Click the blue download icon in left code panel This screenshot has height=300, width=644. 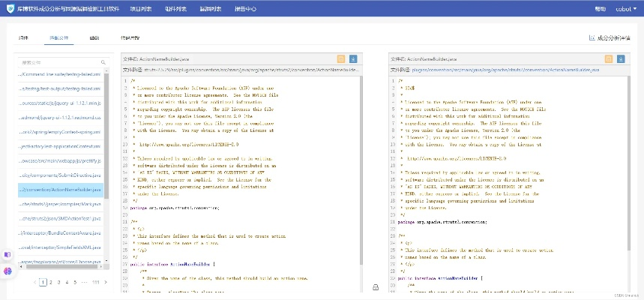pos(353,59)
